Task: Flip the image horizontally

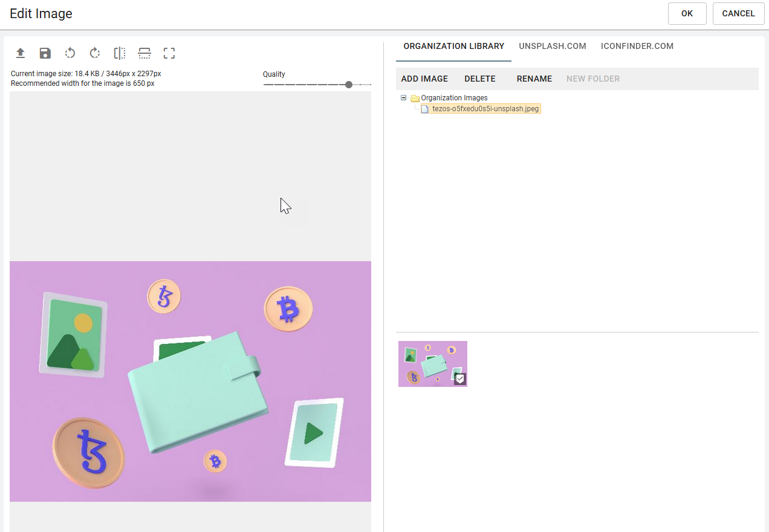Action: [120, 53]
